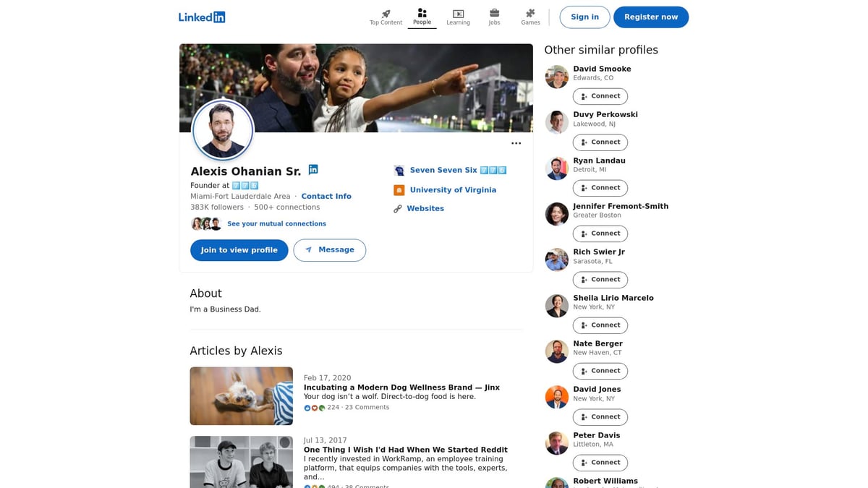The height and width of the screenshot is (488, 868).
Task: Open the '...' more actions menu
Action: coord(516,143)
